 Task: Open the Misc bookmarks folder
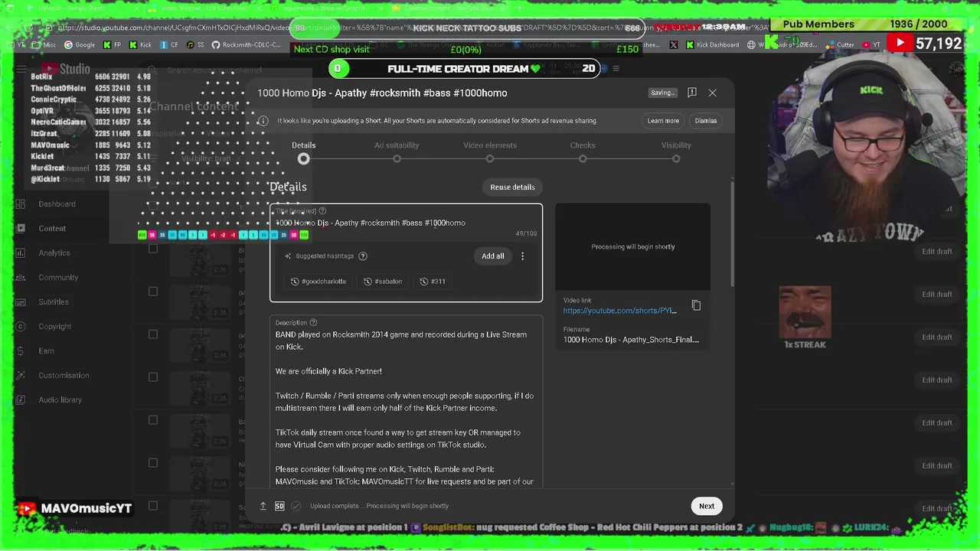(x=44, y=45)
